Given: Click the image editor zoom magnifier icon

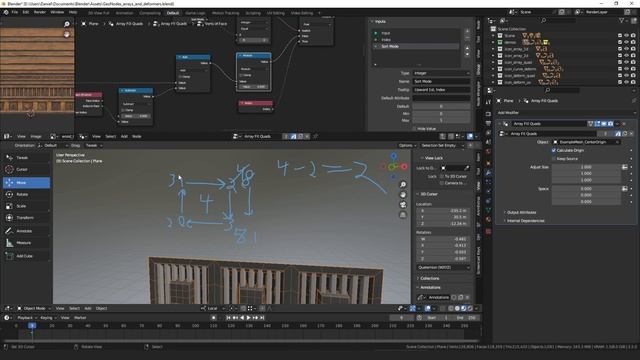Looking at the screenshot, I should tap(67, 24).
